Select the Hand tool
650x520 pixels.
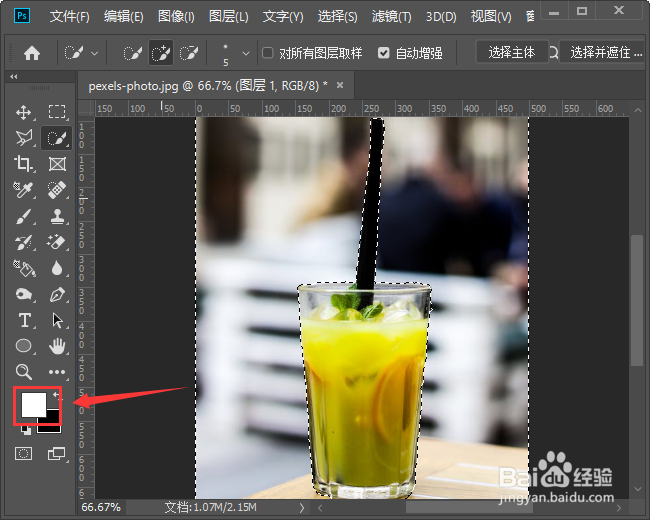57,346
